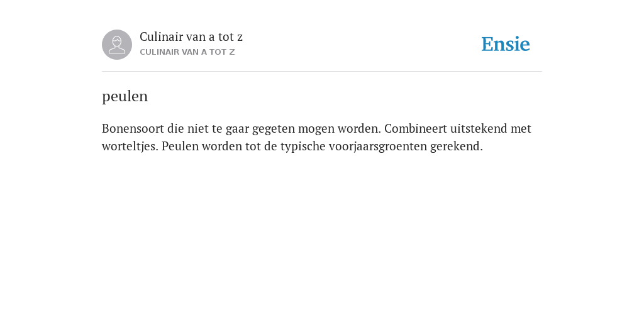The image size is (644, 322).
Task: Click the word Combineert in the definition
Action: tap(416, 128)
